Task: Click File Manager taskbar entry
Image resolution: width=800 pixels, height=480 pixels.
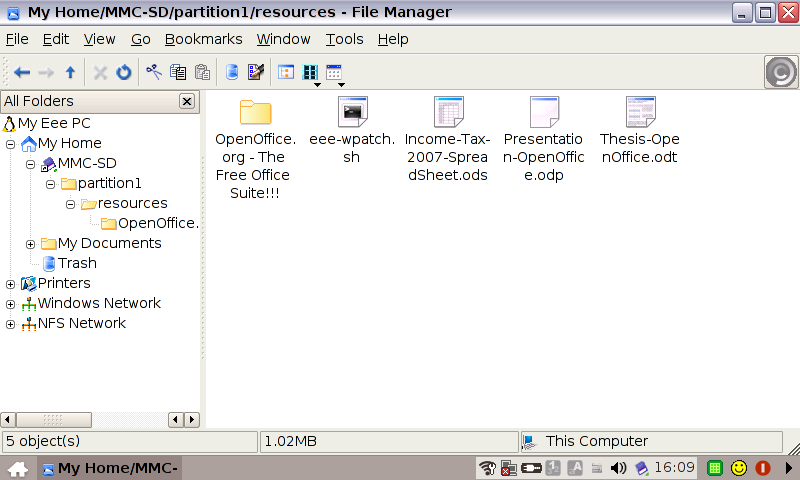Action: click(110, 468)
